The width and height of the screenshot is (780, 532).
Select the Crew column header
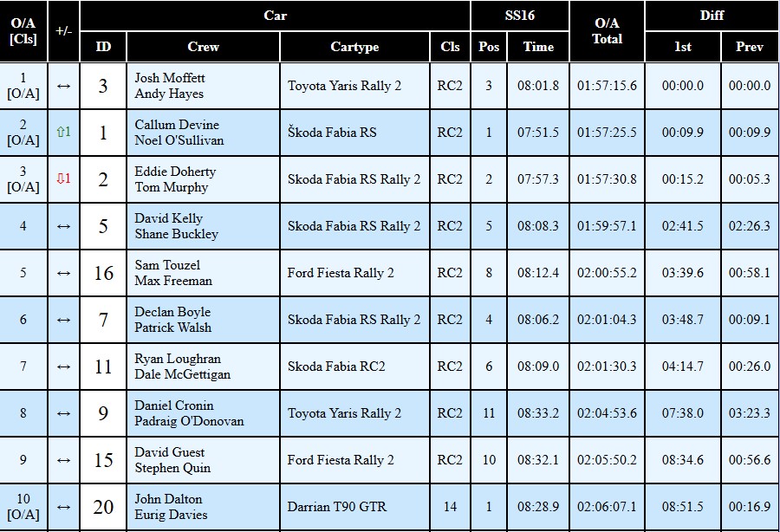tap(203, 47)
